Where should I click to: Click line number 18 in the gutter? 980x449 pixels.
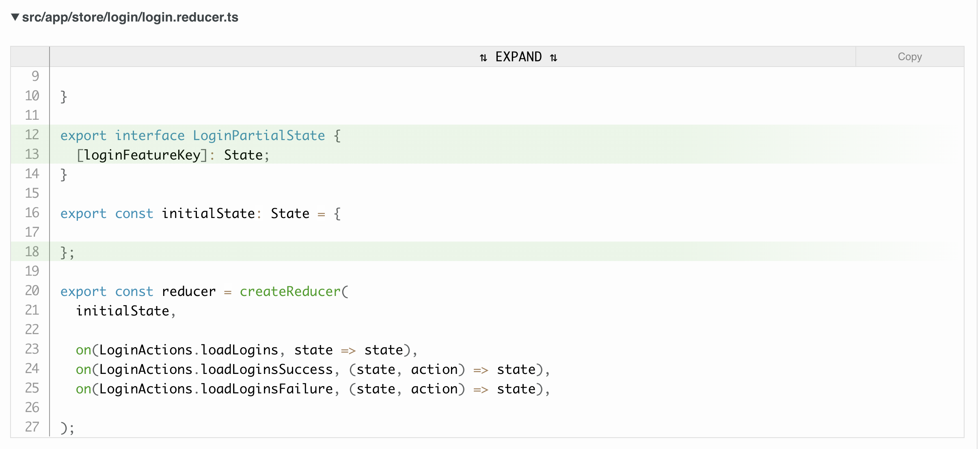pos(32,252)
